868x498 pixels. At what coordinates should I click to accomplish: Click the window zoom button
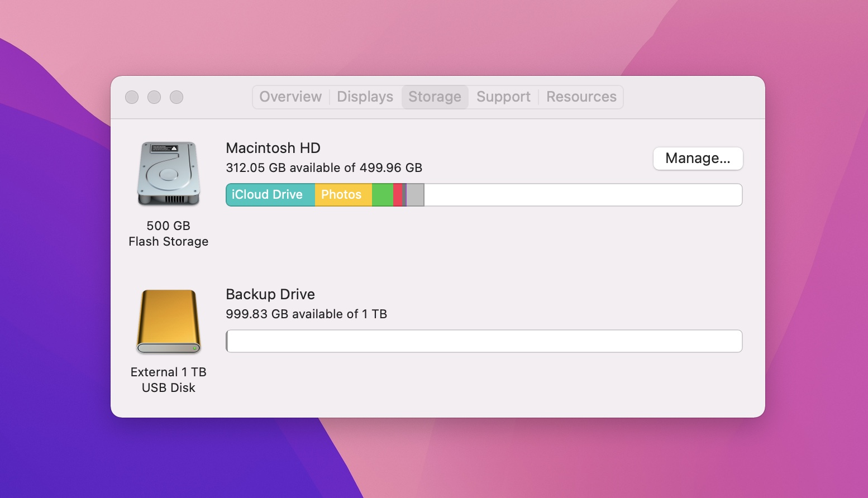point(177,97)
